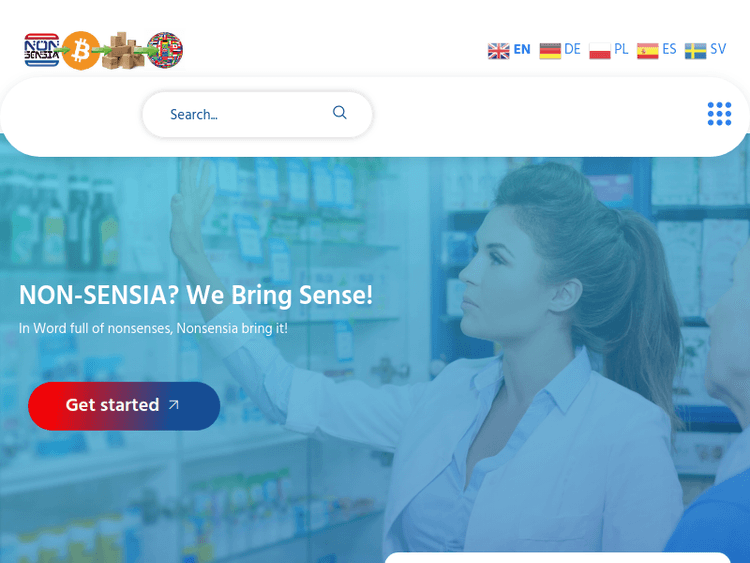
Task: Click the orange Bitcoin coin icon
Action: pos(81,50)
